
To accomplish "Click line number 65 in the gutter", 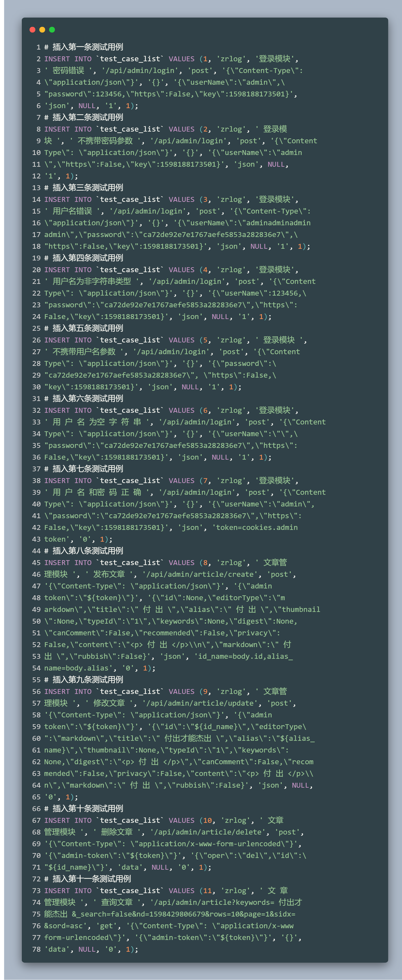I will (36, 797).
